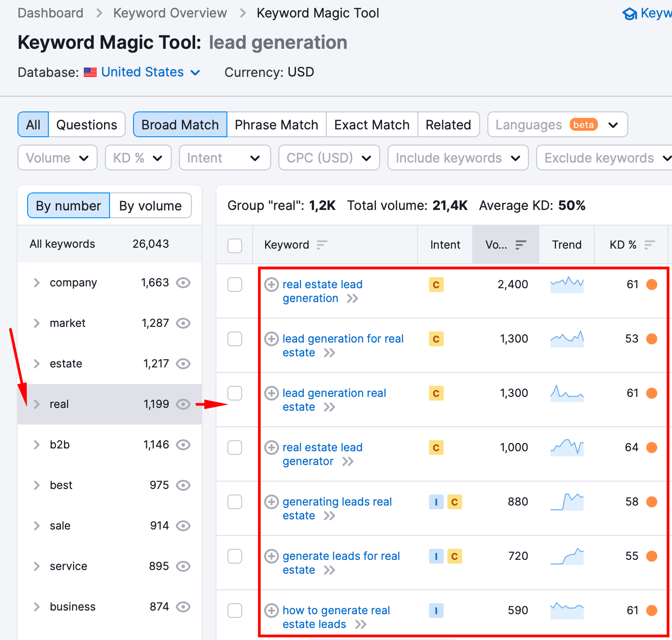The image size is (672, 640).
Task: Switch to the Related tab
Action: pos(448,125)
